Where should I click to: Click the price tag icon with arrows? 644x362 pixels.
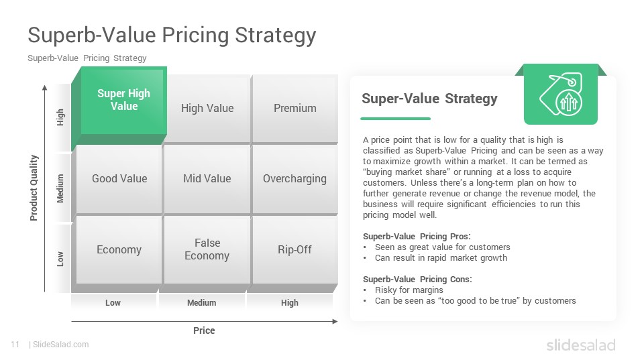pos(560,95)
